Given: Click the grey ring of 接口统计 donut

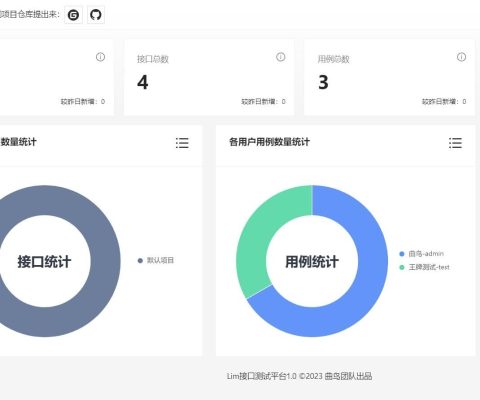Looking at the screenshot, I should 105,261.
